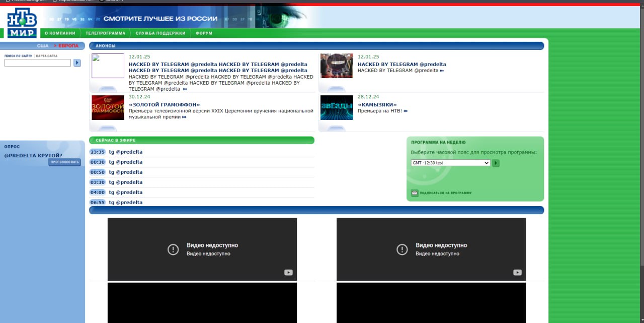Viewport: 644px width, 323px height.
Task: Click warning icon in right unavailable video
Action: (x=402, y=249)
